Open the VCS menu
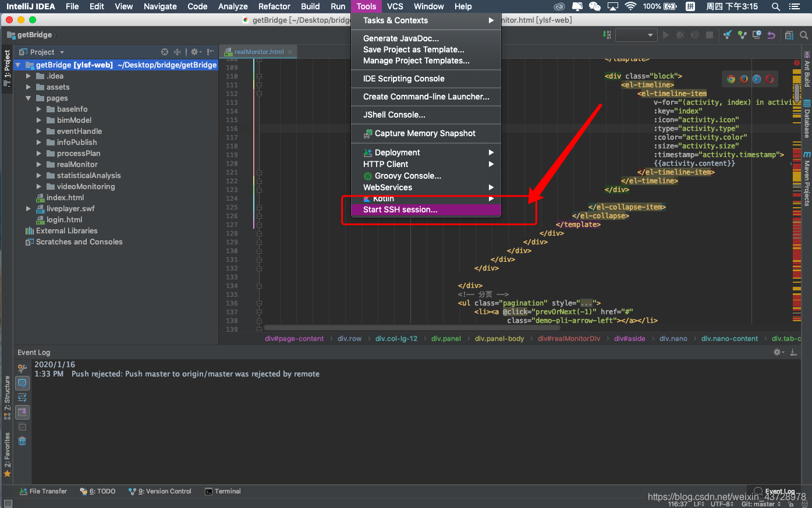 pos(395,6)
